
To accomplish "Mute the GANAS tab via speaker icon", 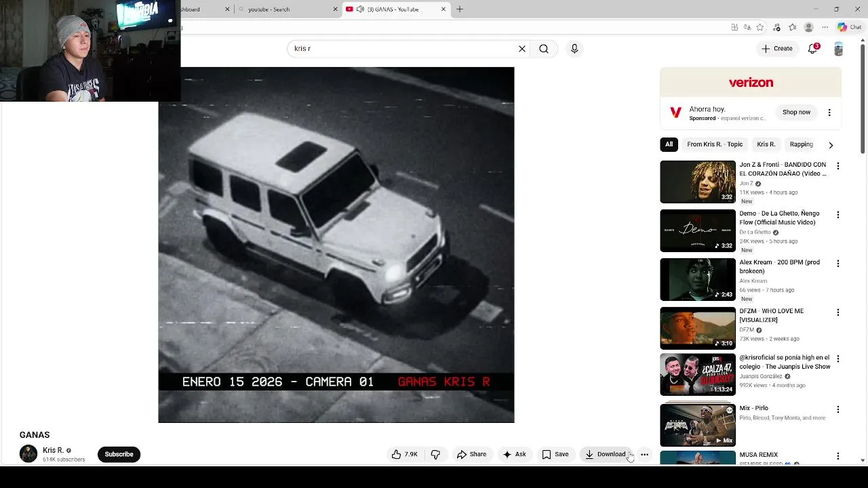I will (x=359, y=9).
